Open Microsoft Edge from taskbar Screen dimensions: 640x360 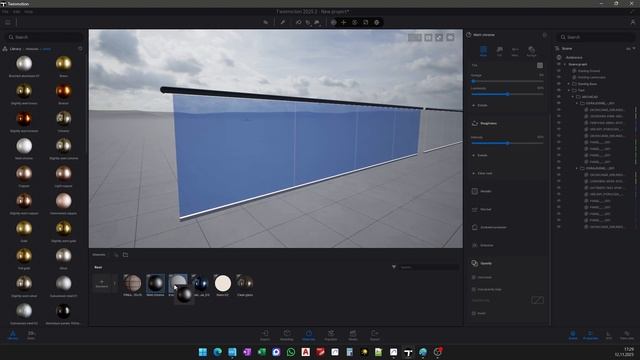tap(218, 352)
